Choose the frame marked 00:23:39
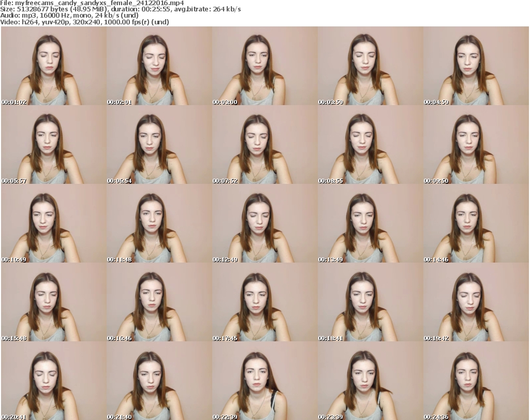Screen dimensions: 530x420 tap(370, 381)
